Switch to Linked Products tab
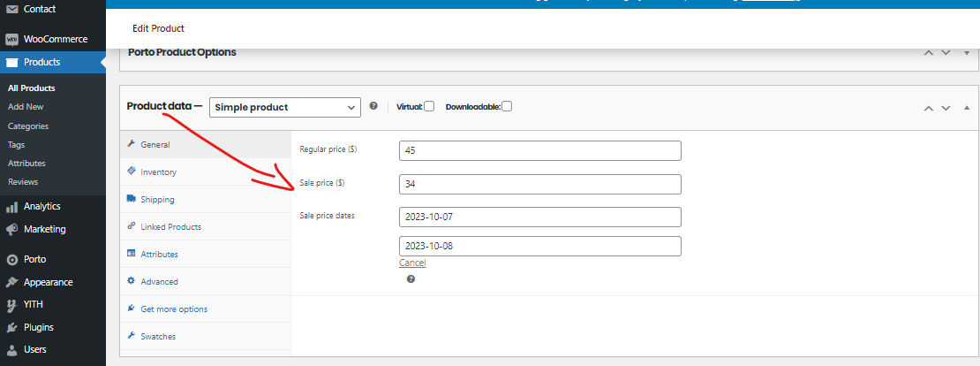 [206, 226]
